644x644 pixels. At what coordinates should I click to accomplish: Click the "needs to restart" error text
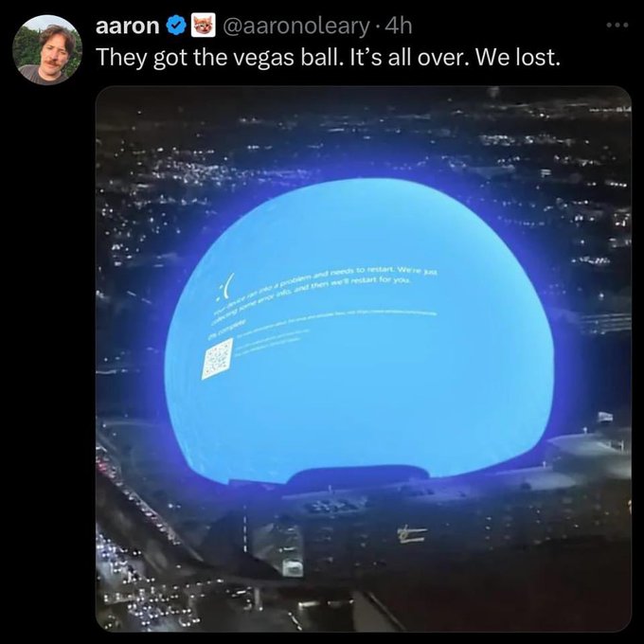coord(362,271)
